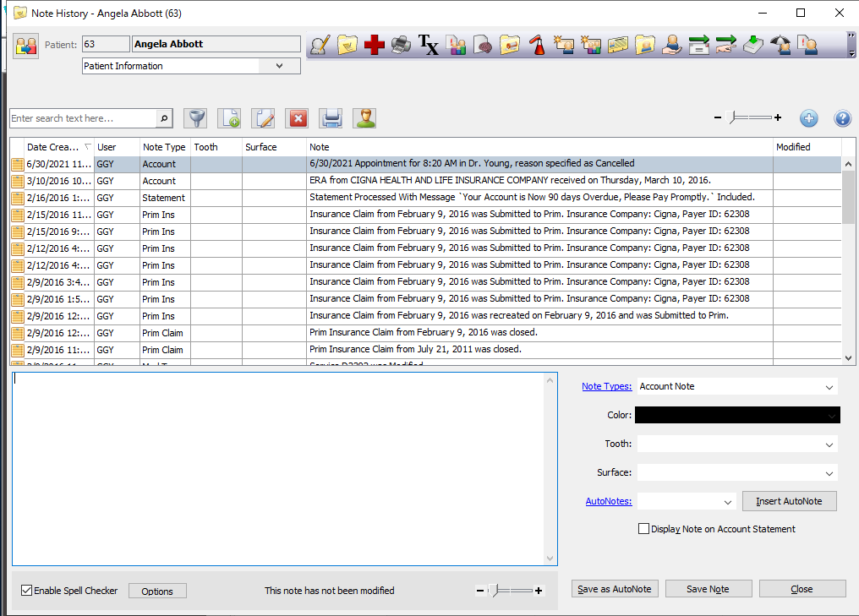Open the Note Types link
This screenshot has width=859, height=616.
pyautogui.click(x=606, y=386)
